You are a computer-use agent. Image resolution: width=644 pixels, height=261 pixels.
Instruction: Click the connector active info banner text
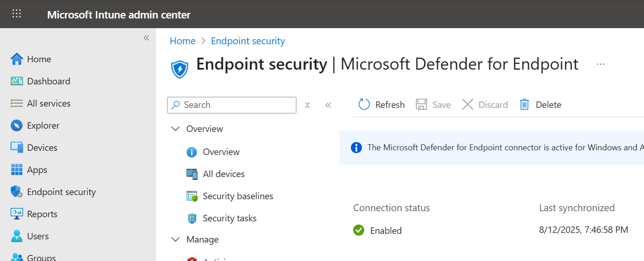coord(506,148)
